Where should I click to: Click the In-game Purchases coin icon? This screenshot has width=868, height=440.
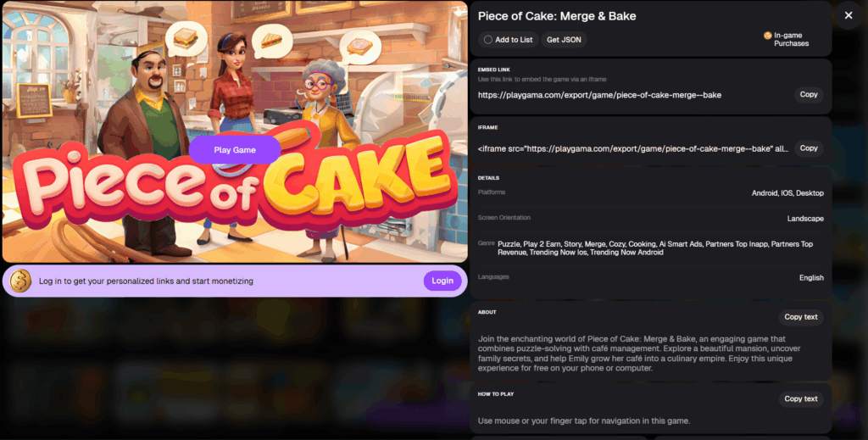tap(767, 36)
